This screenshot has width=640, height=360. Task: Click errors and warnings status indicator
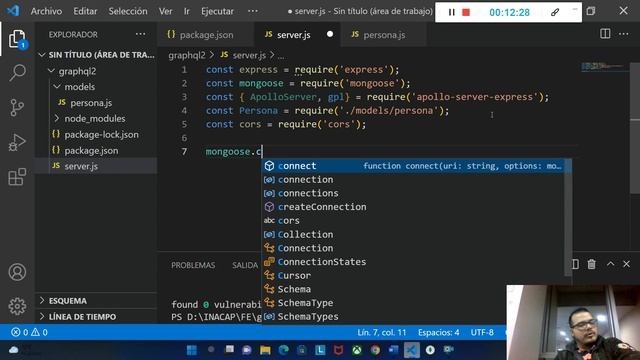point(29,332)
